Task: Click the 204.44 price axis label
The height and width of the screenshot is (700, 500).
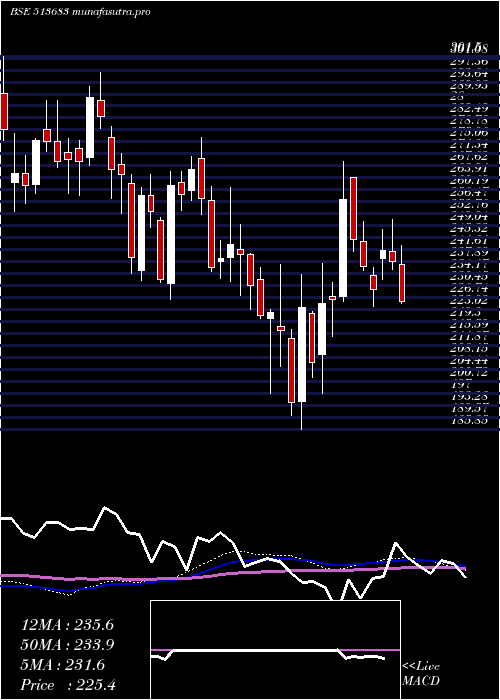Action: tap(468, 362)
